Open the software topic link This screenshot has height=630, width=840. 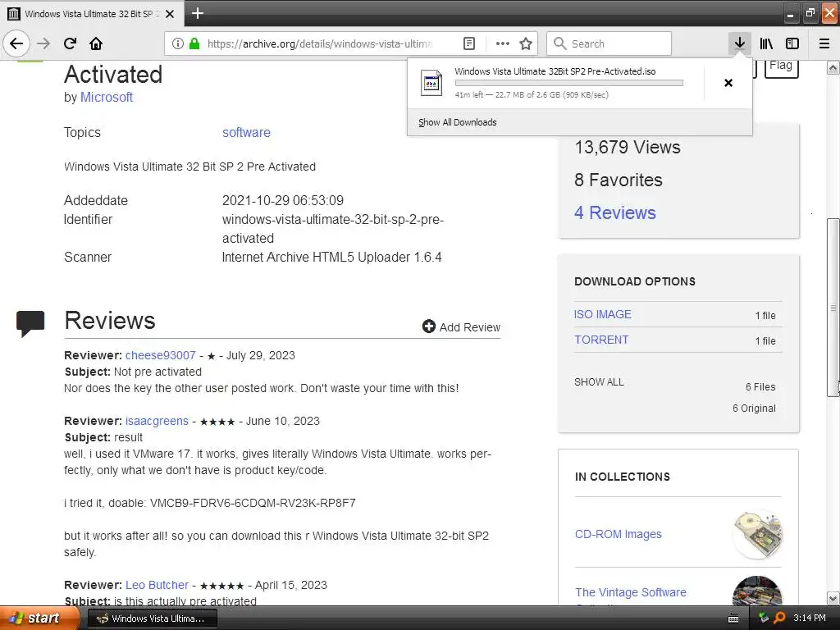click(x=246, y=132)
